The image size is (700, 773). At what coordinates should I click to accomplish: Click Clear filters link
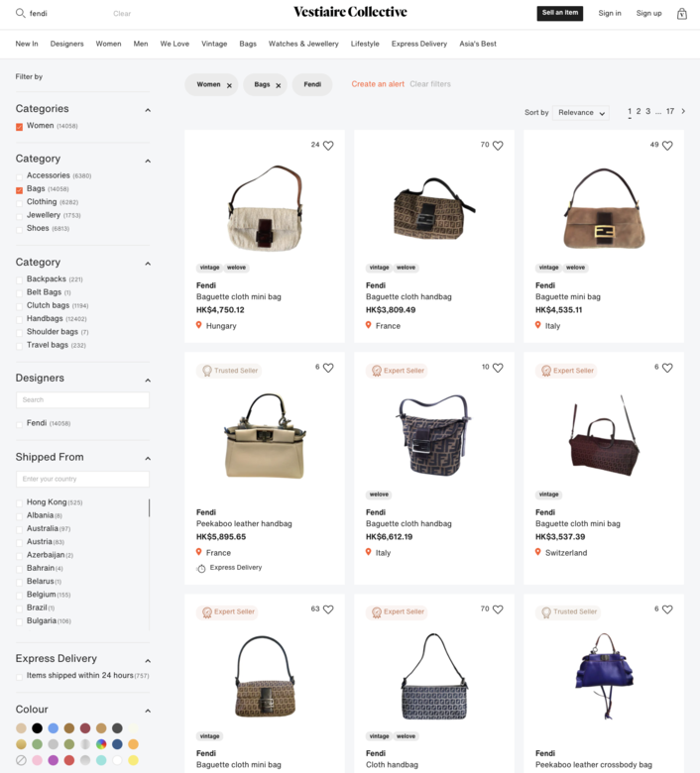tap(430, 84)
